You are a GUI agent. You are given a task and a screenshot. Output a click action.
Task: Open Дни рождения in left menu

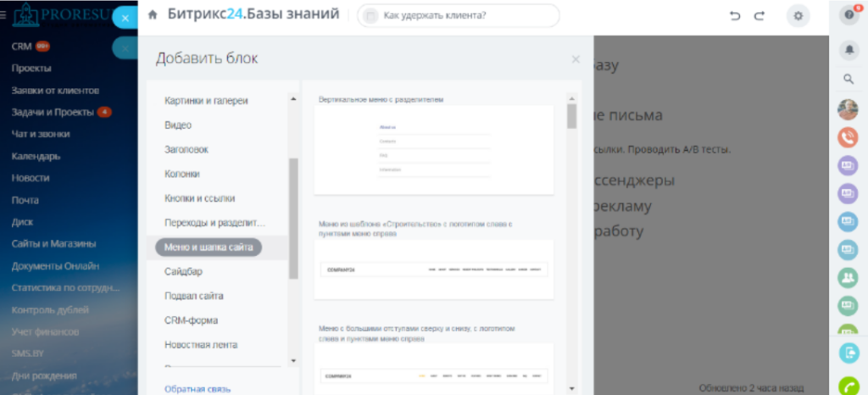click(44, 376)
